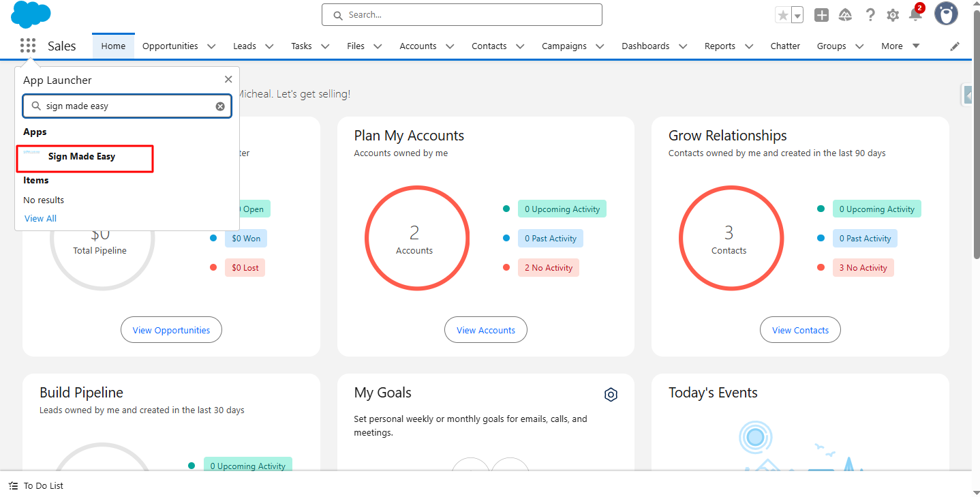Expand the Campaigns tab dropdown chevron
980x497 pixels.
(x=600, y=46)
